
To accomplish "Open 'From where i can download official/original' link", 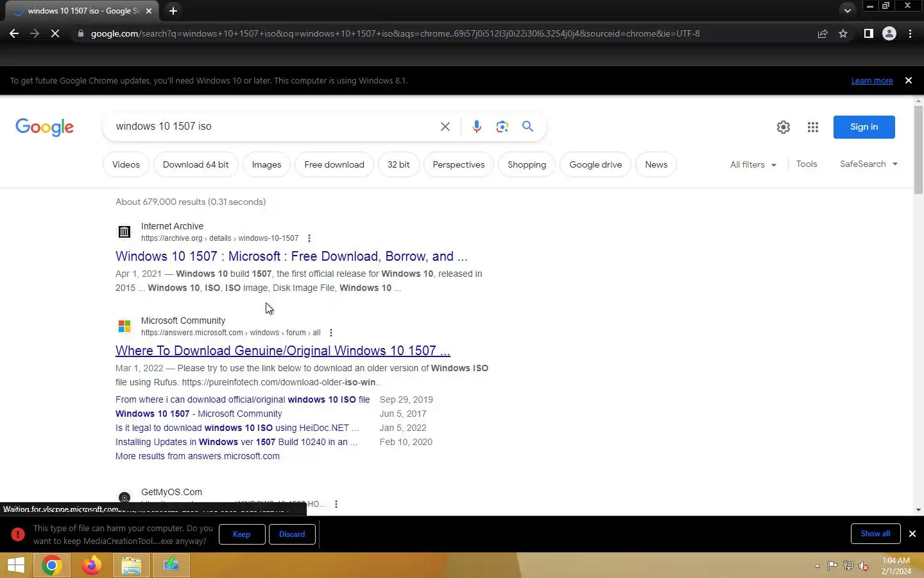I will point(243,399).
